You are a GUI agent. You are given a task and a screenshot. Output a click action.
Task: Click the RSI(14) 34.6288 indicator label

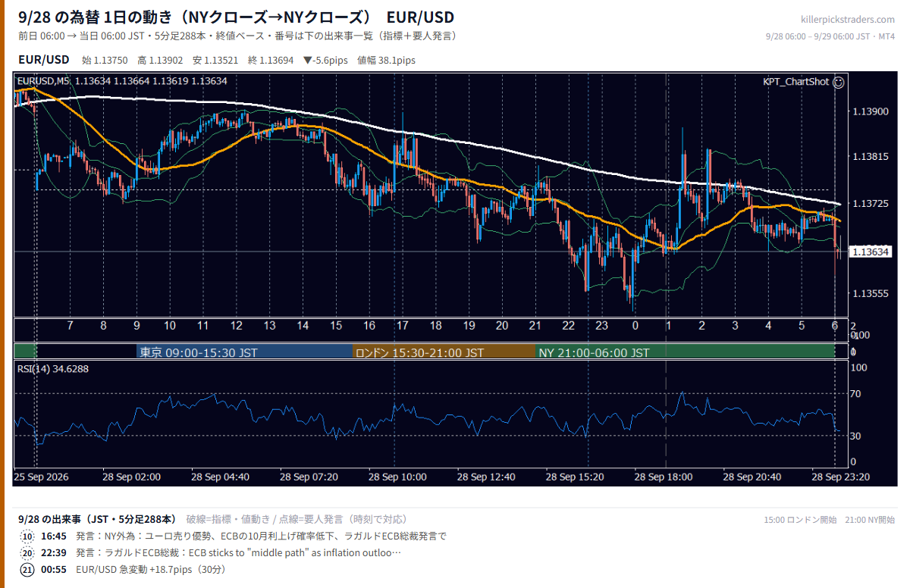coord(52,369)
